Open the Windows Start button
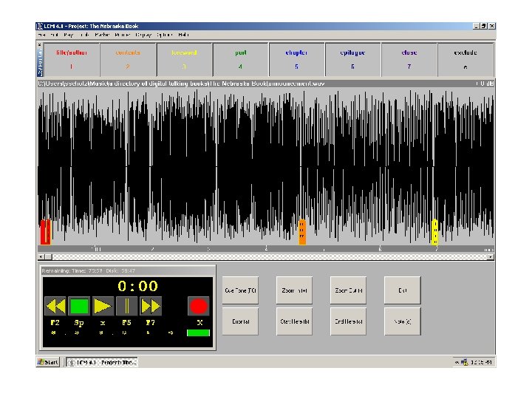This screenshot has width=532, height=399. (48, 362)
